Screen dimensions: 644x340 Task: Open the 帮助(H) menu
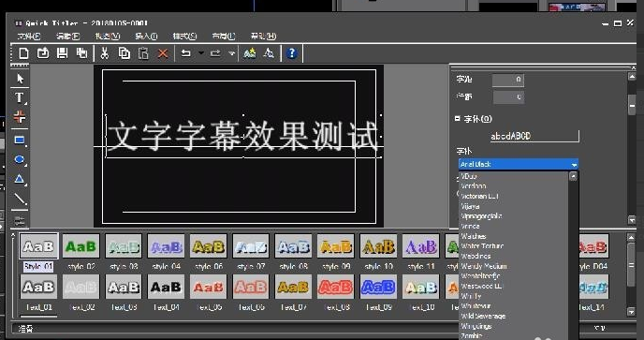point(263,37)
